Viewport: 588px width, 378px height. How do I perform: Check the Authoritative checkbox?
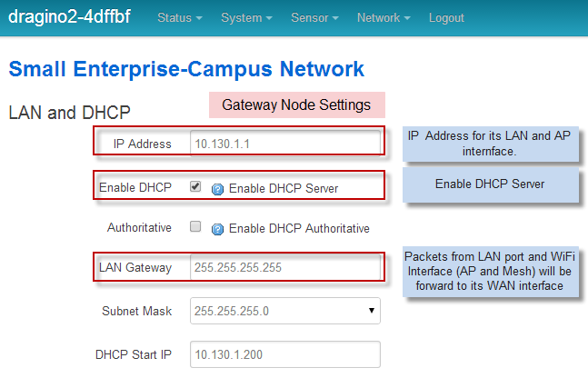(x=195, y=226)
